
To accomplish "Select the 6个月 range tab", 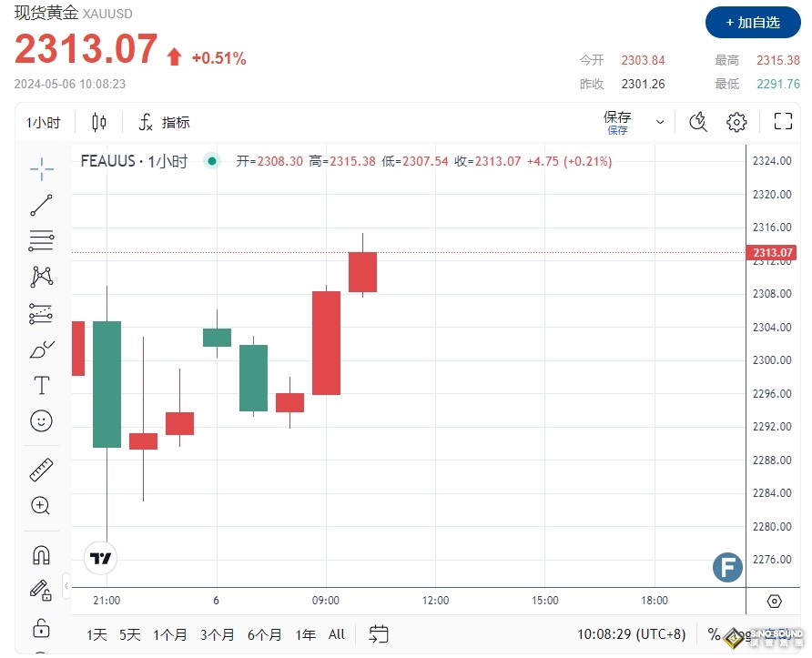I will [264, 635].
